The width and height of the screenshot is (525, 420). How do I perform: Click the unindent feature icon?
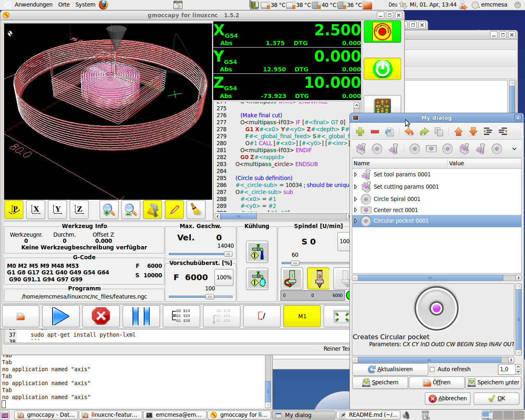503,132
